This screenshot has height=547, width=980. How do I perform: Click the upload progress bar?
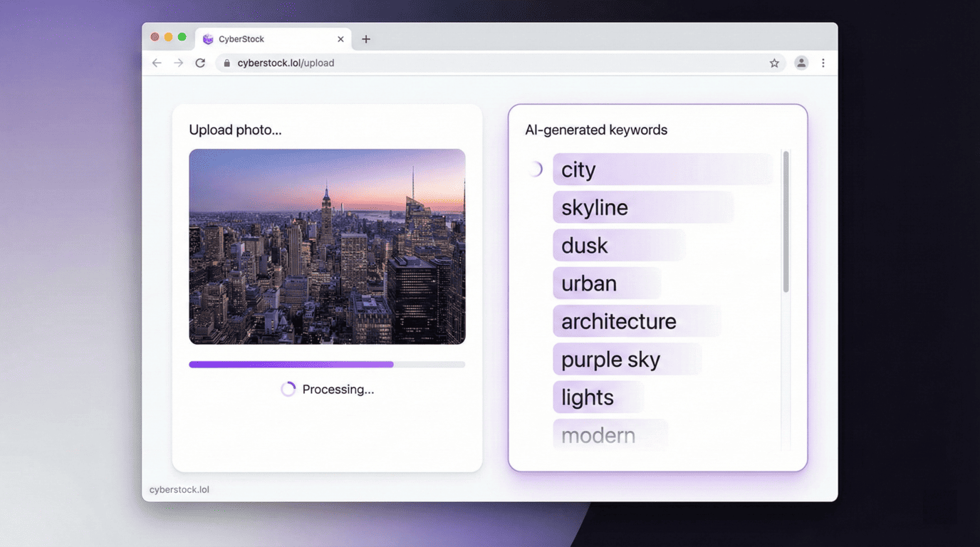pyautogui.click(x=327, y=364)
